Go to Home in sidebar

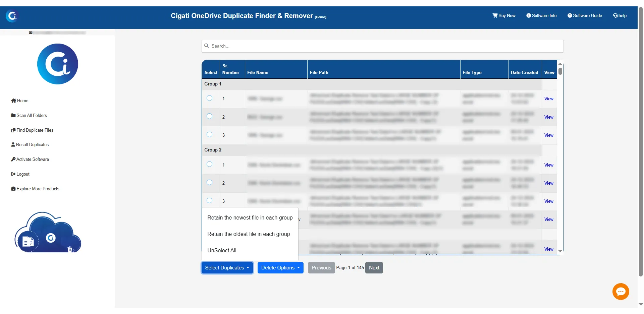click(20, 101)
